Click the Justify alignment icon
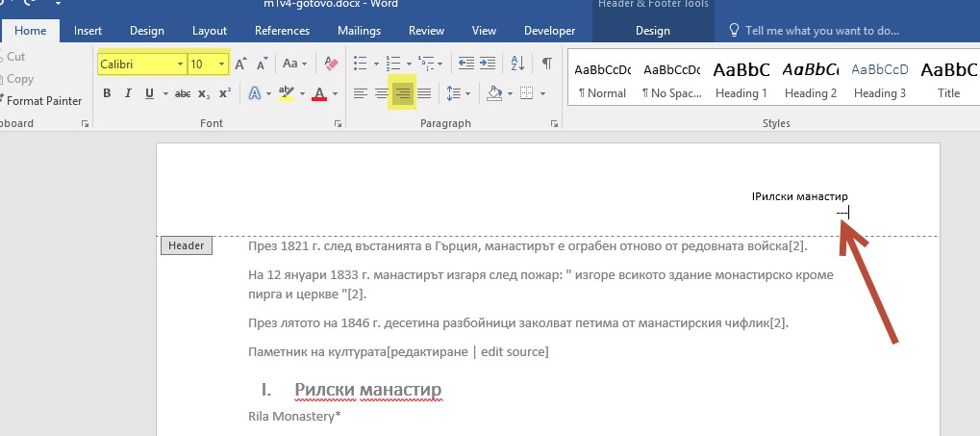980x436 pixels. pos(423,93)
